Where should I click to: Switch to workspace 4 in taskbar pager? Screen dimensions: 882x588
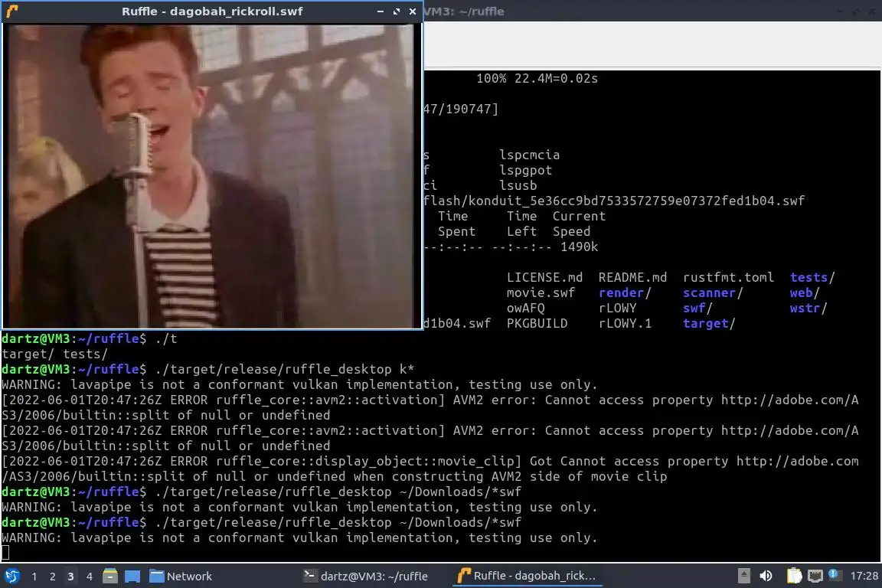coord(89,577)
